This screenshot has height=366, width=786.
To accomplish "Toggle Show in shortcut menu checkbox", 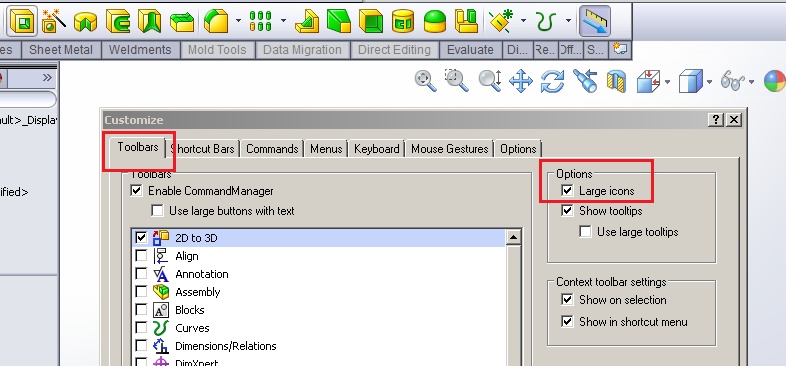I will click(567, 322).
